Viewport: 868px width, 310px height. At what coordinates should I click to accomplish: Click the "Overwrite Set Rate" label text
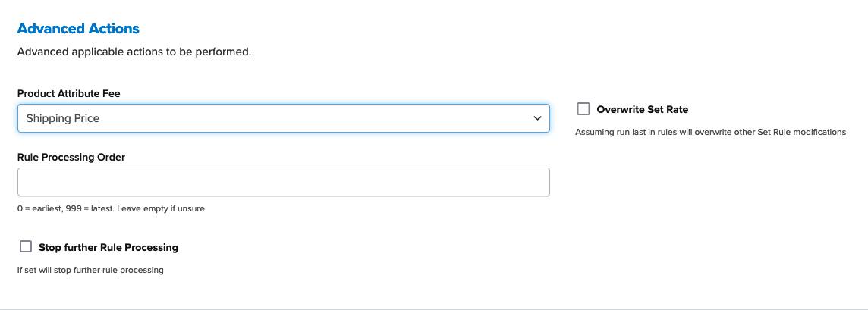642,109
